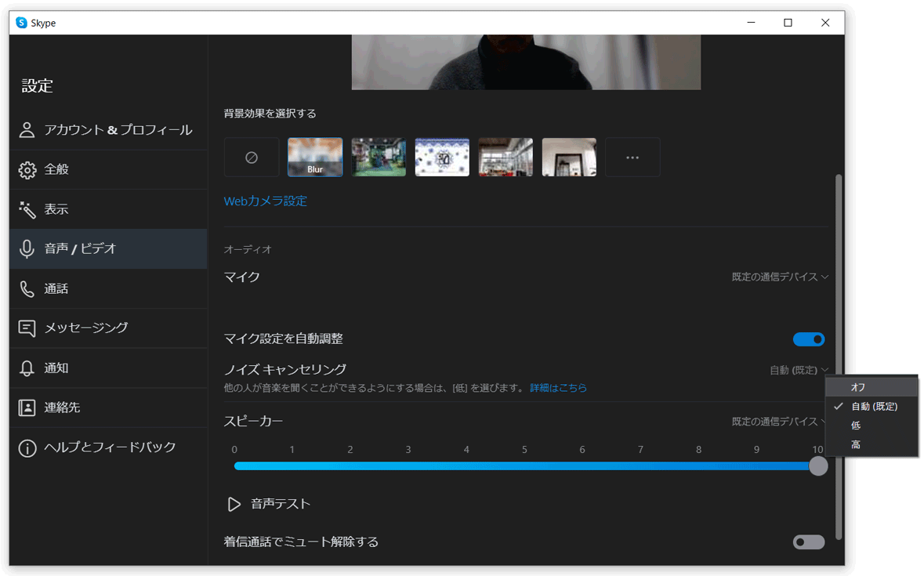This screenshot has width=924, height=576.
Task: Enable 着信通話でミュート解除する
Action: coord(809,542)
